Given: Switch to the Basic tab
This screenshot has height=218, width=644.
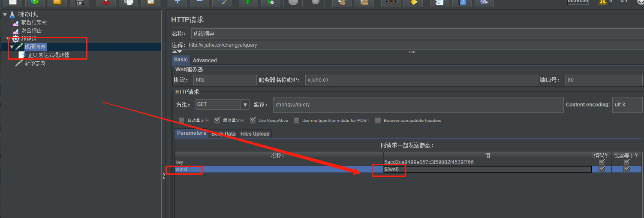Looking at the screenshot, I should [x=181, y=60].
